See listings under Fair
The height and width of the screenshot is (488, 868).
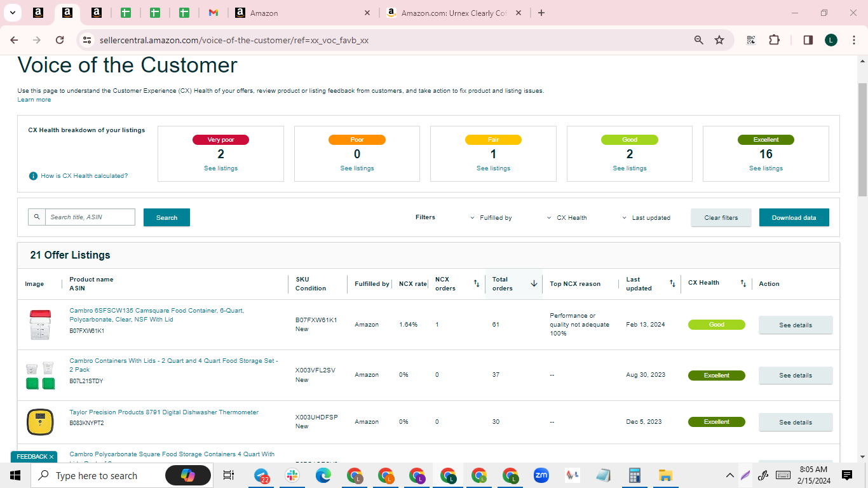(x=494, y=168)
